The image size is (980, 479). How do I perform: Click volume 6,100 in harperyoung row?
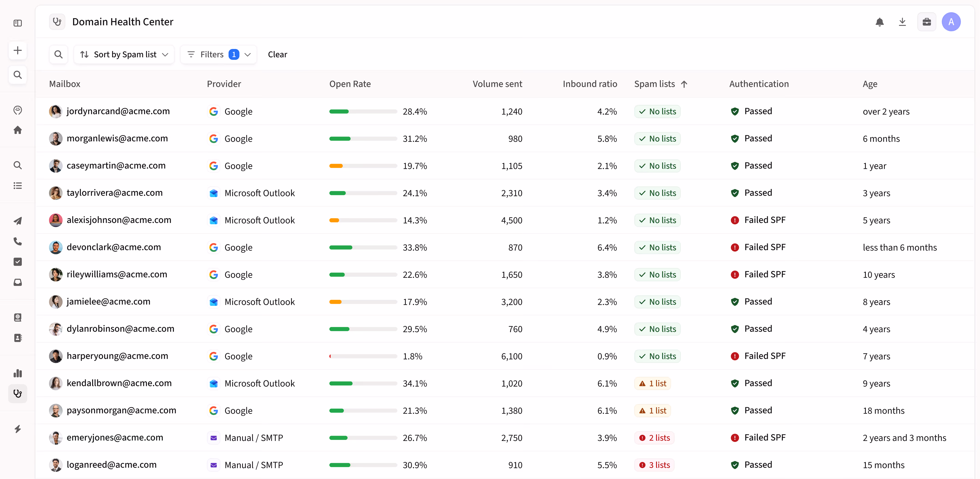coord(512,356)
